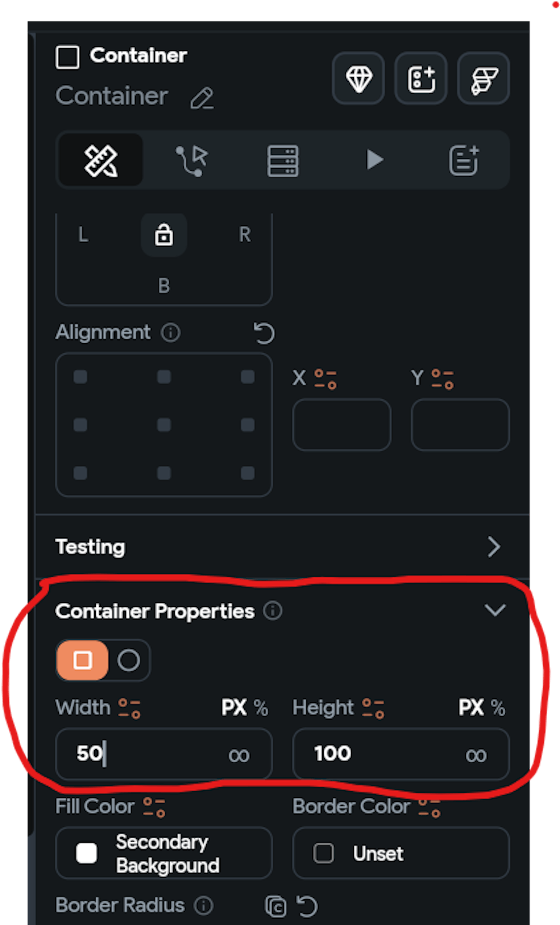This screenshot has height=925, width=560.
Task: Click the diamond widget icon button
Action: tap(358, 78)
